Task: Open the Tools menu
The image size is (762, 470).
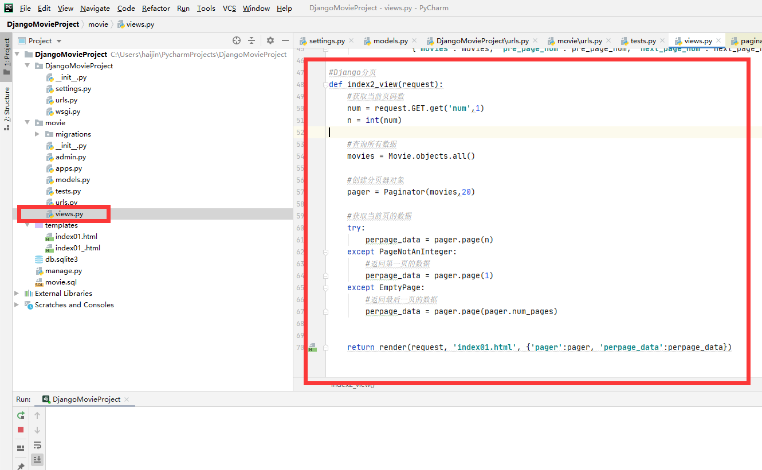Action: tap(206, 8)
